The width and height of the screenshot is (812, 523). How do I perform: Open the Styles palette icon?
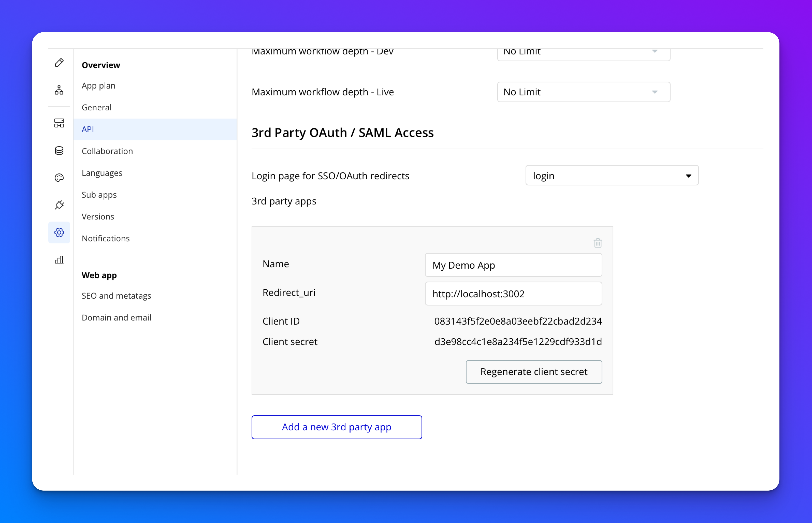pyautogui.click(x=59, y=178)
